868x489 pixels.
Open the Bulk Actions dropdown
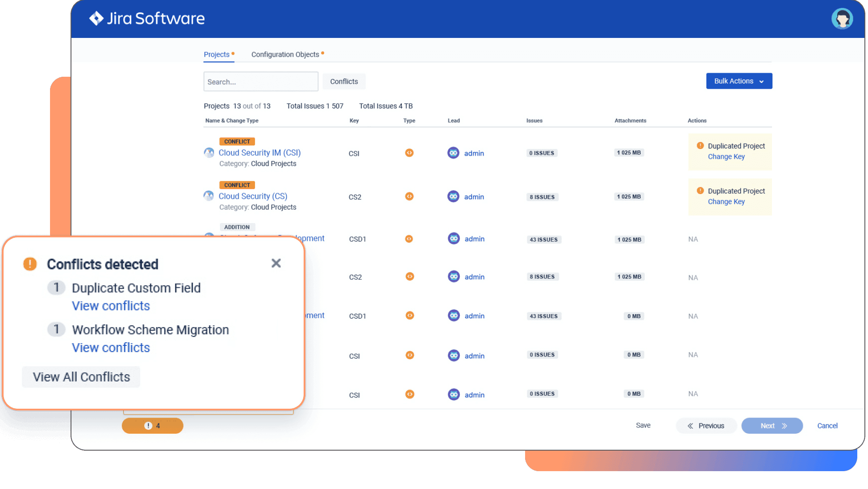[x=739, y=81]
